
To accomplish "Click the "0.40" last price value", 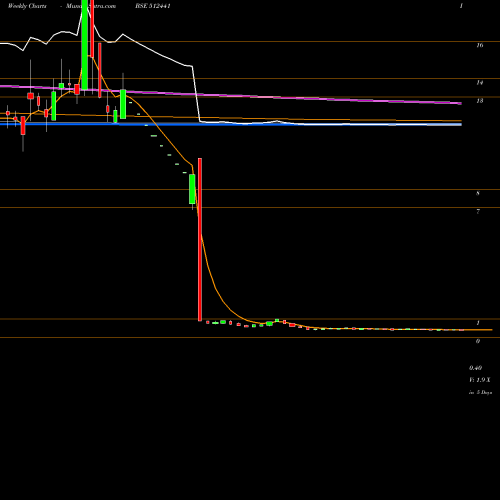I will point(475,368).
